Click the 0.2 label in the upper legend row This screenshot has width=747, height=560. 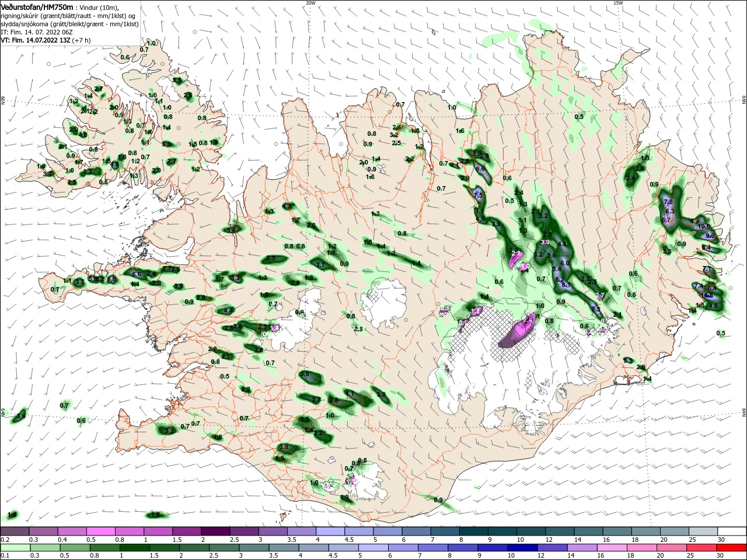click(x=5, y=540)
